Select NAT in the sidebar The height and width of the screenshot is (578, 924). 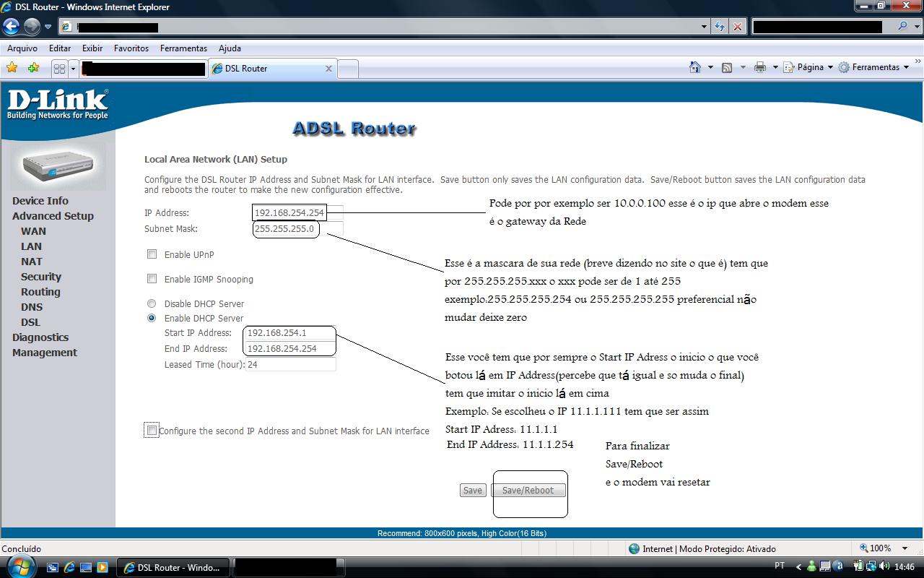pyautogui.click(x=32, y=262)
